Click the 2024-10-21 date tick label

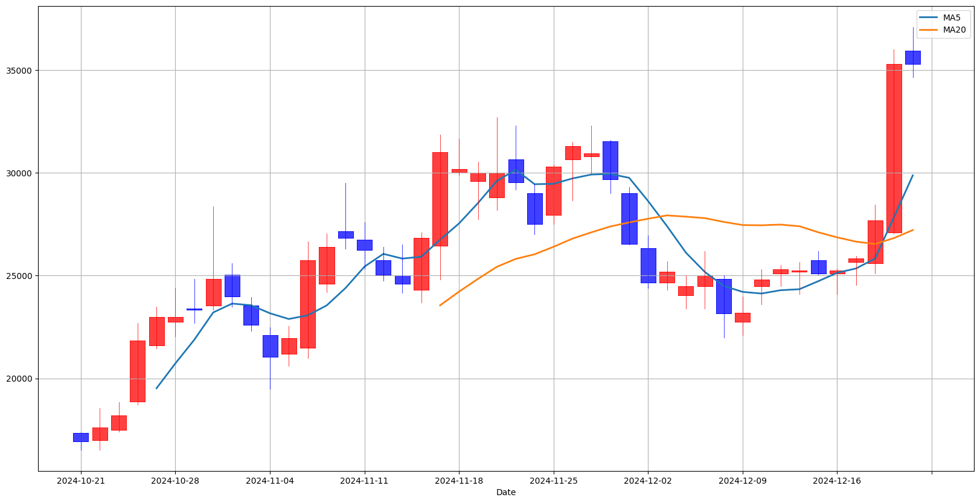click(x=81, y=481)
